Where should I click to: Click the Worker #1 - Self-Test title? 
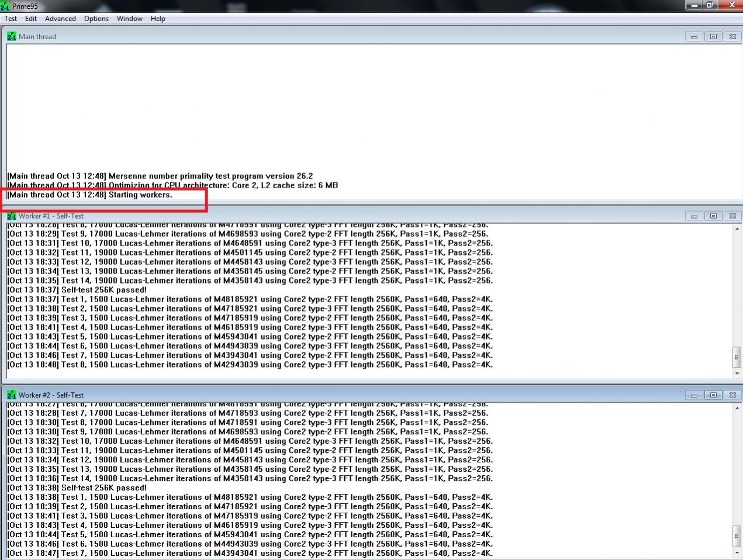(x=51, y=216)
